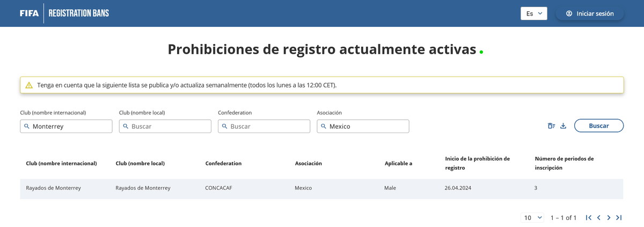
Task: Sort by Club (nombre internacional) column header
Action: 61,163
